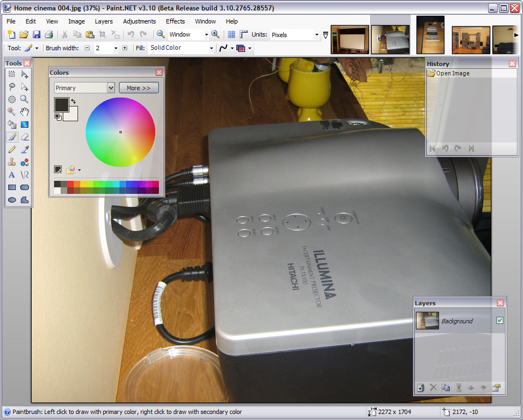Decrease brush width with minus button

[87, 48]
